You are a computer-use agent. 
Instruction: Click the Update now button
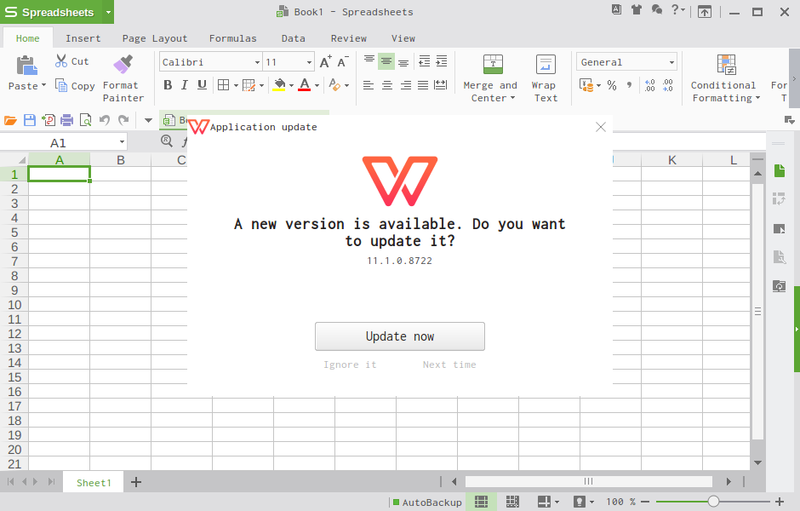[x=399, y=336]
